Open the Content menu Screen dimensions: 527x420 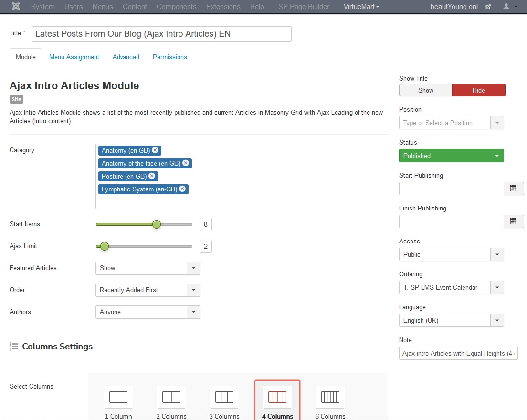tap(135, 6)
